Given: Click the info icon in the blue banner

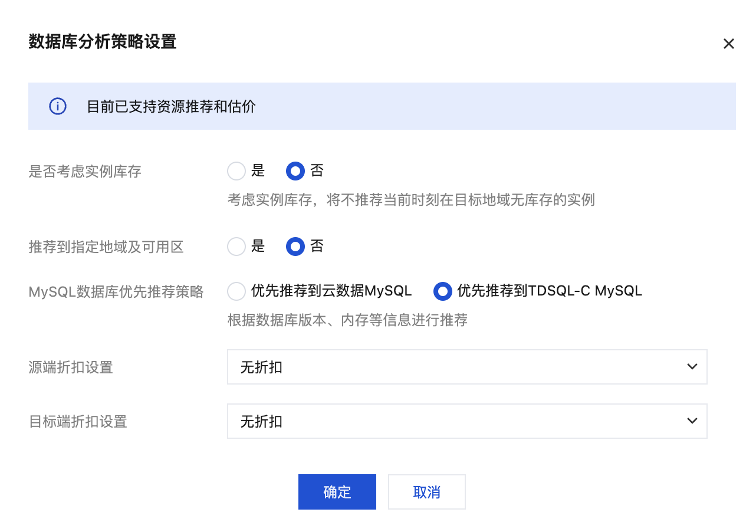Looking at the screenshot, I should coord(57,107).
